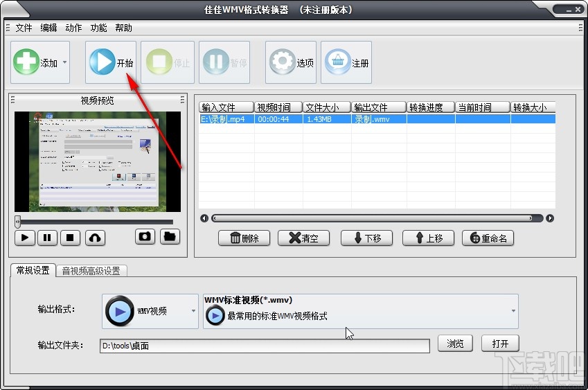
Task: Stop the preview video playback
Action: [70, 238]
